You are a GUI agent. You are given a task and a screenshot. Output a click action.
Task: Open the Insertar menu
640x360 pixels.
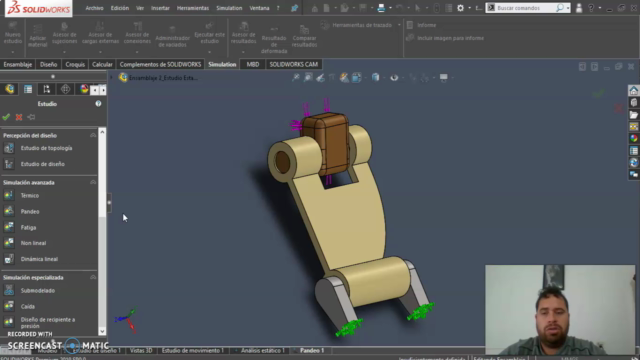pyautogui.click(x=160, y=8)
